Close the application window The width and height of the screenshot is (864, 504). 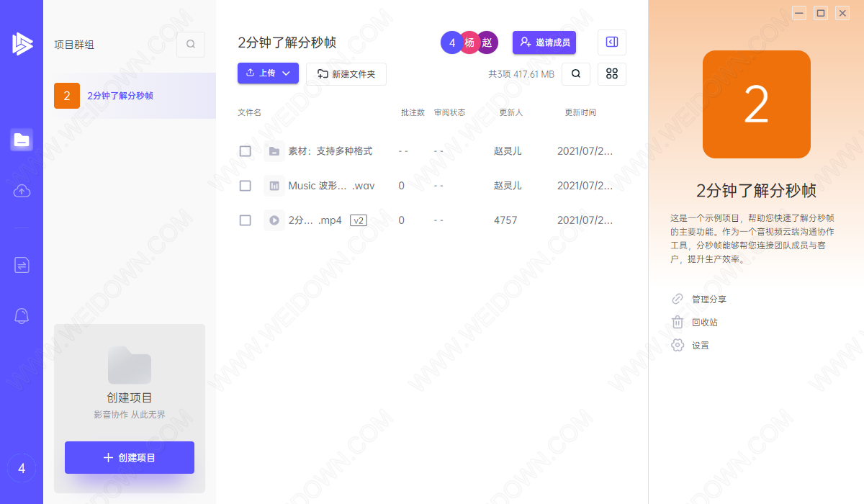click(842, 12)
